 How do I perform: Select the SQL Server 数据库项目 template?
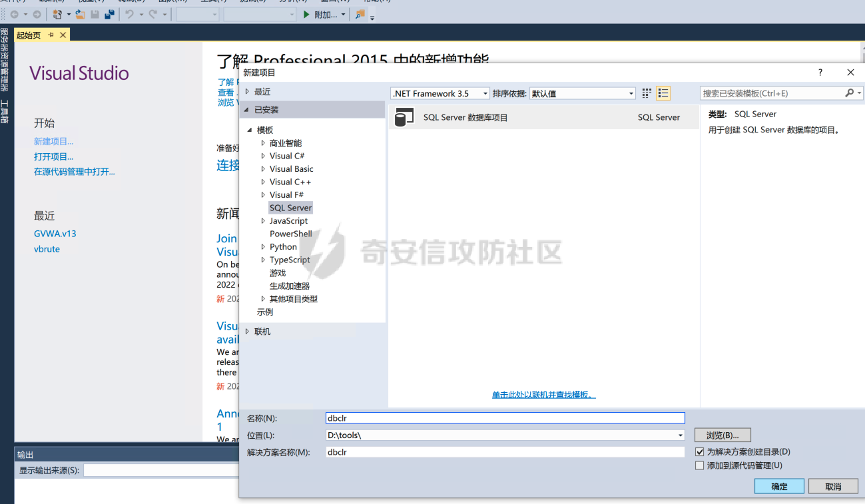[x=543, y=117]
